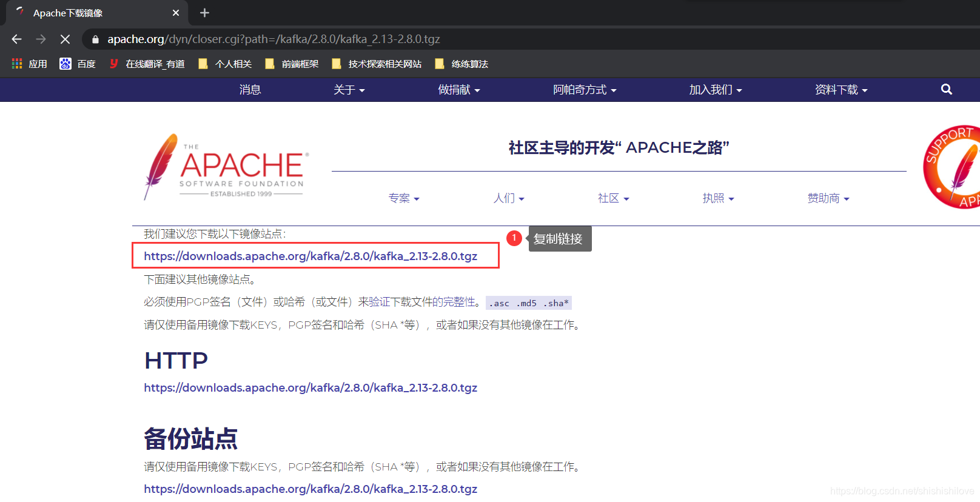980x502 pixels.
Task: Click the 我们建议您下载以下镜像站点 text
Action: (215, 234)
